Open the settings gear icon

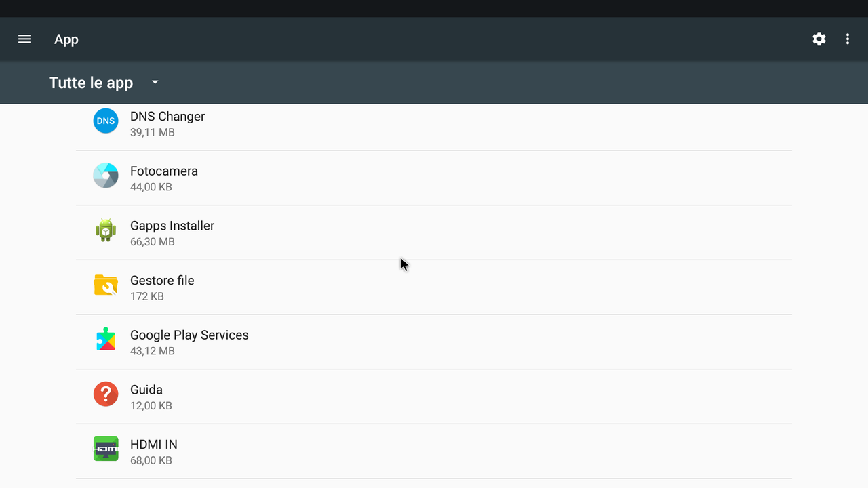pos(819,39)
